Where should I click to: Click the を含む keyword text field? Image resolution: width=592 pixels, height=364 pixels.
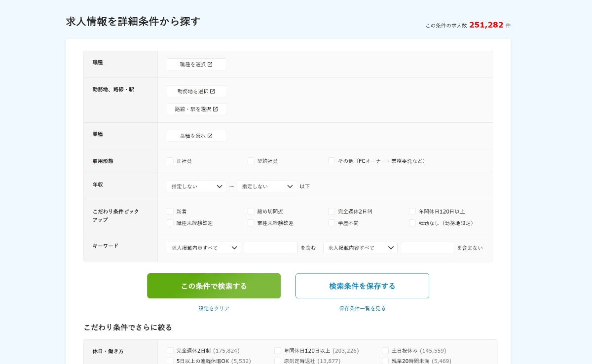(270, 248)
